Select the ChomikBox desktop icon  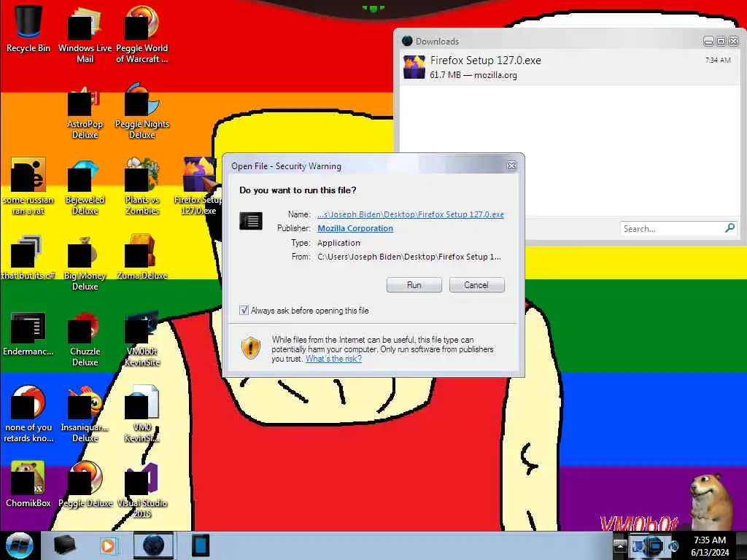[28, 484]
